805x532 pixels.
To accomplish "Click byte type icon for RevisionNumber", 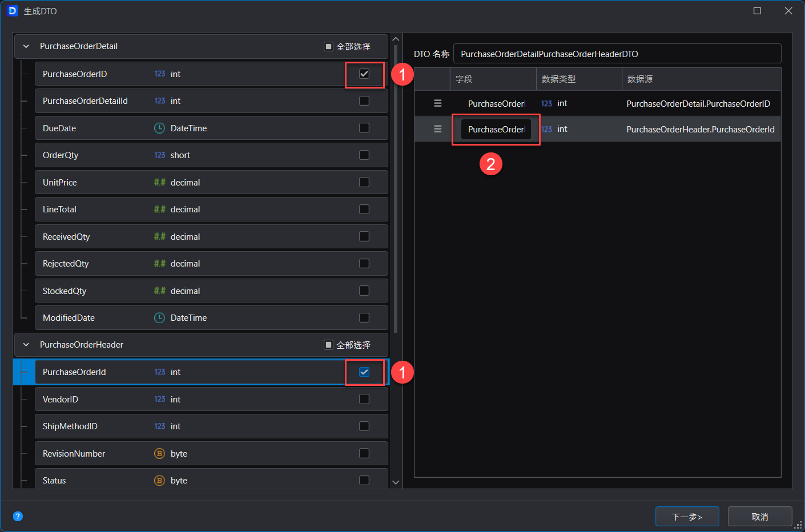I will coord(160,454).
